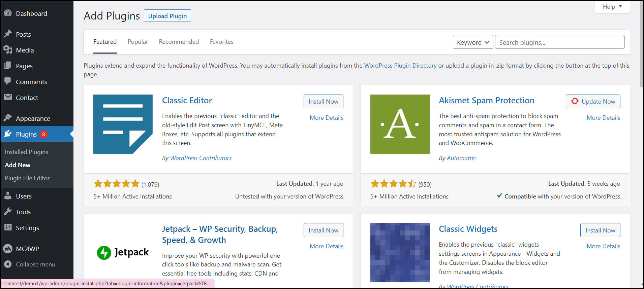Viewport: 644px width, 289px height.
Task: Click the Classic Widgets title link
Action: click(468, 229)
